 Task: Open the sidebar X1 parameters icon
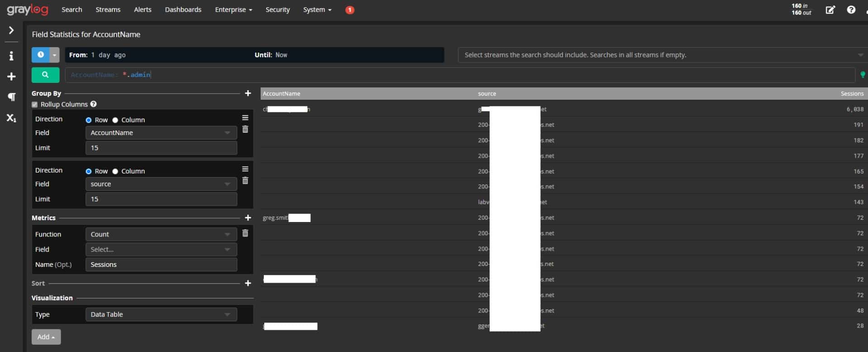tap(11, 118)
